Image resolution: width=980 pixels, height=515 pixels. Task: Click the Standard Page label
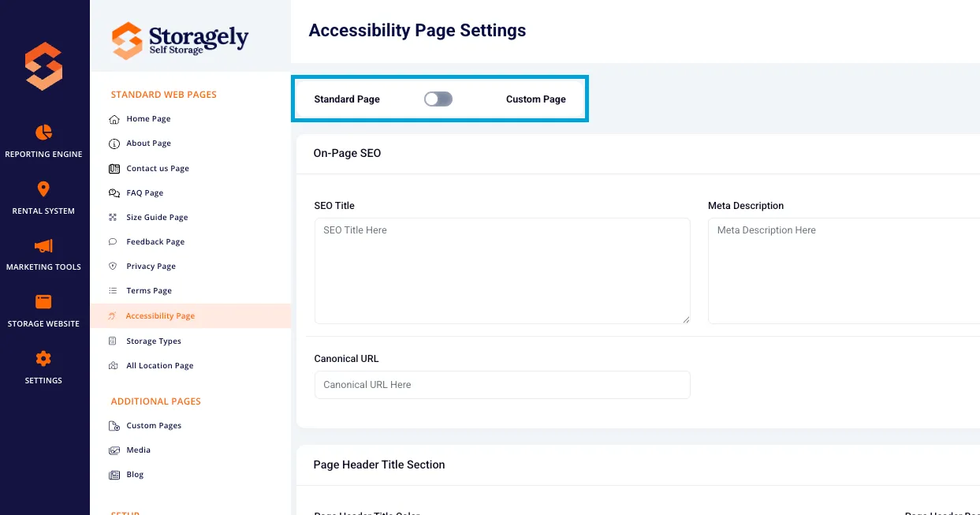click(347, 99)
